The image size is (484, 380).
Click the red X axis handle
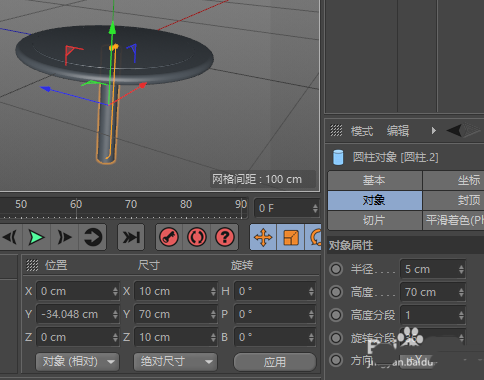coord(143,86)
